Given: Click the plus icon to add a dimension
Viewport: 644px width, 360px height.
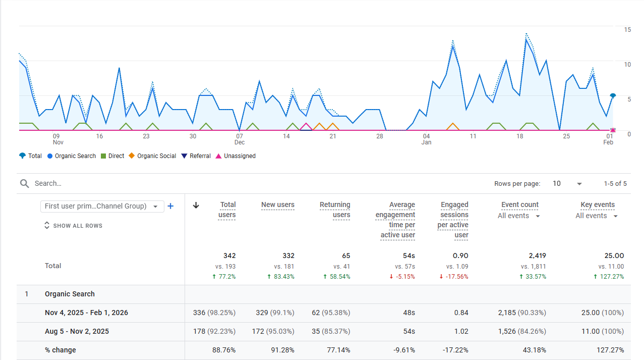Looking at the screenshot, I should pos(170,206).
